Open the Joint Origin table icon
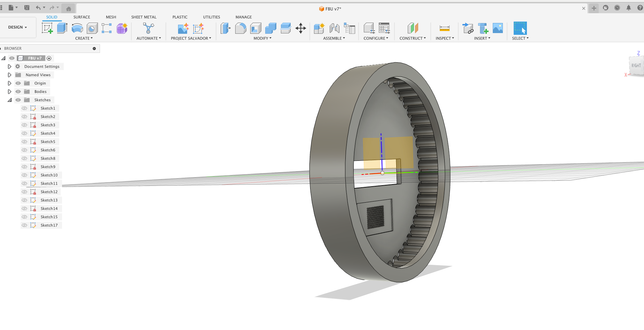644x330 pixels. (x=350, y=28)
